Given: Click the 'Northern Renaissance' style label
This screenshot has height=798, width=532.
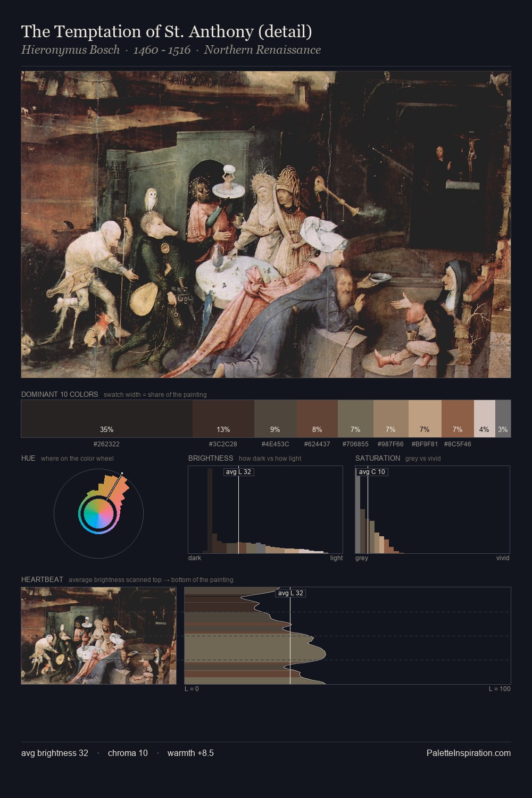Looking at the screenshot, I should pos(262,50).
